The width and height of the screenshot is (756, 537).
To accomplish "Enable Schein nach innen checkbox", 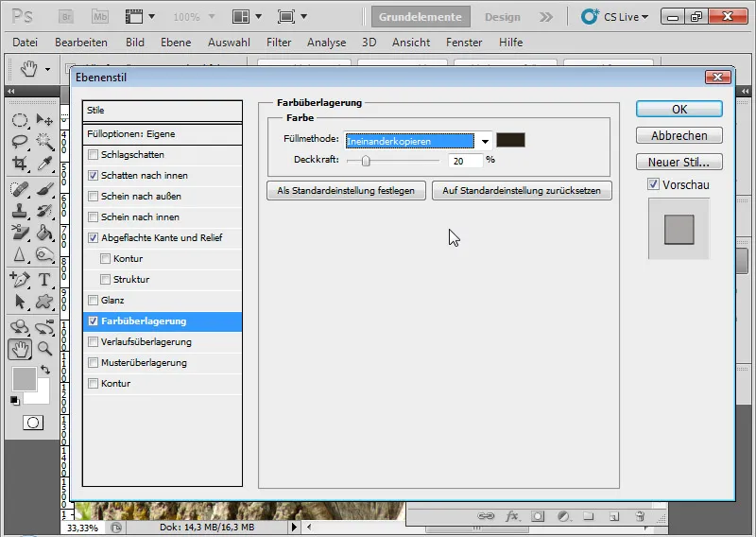I will (x=93, y=217).
